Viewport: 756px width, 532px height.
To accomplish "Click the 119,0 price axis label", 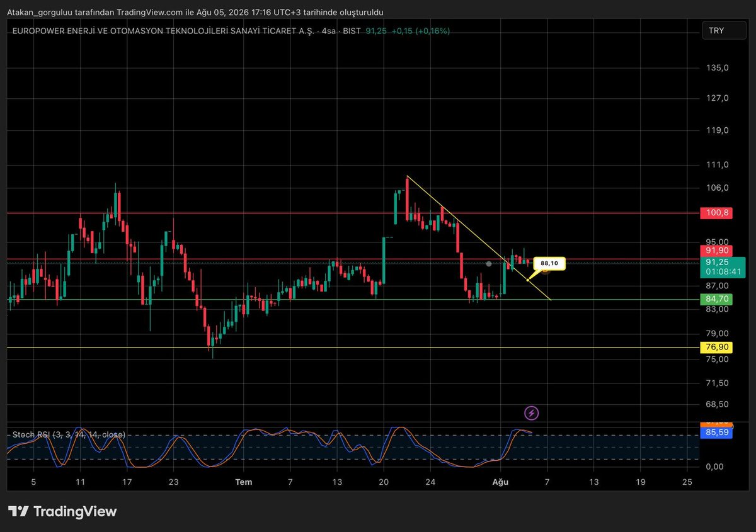I will pos(718,130).
